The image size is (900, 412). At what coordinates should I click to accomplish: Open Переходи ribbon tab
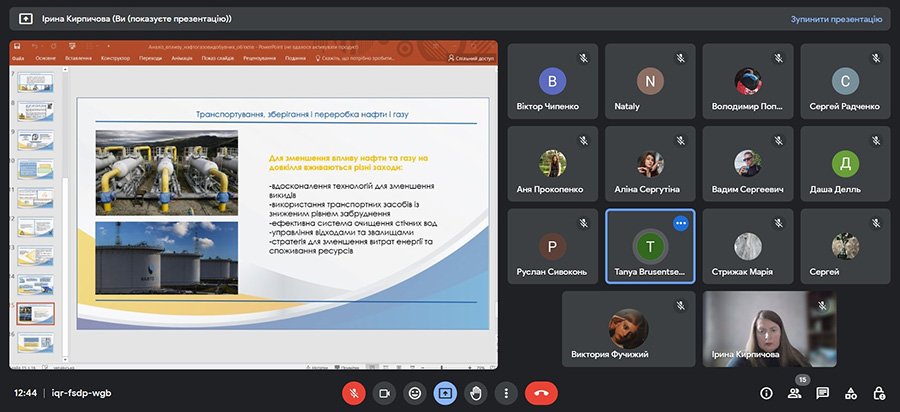(150, 58)
